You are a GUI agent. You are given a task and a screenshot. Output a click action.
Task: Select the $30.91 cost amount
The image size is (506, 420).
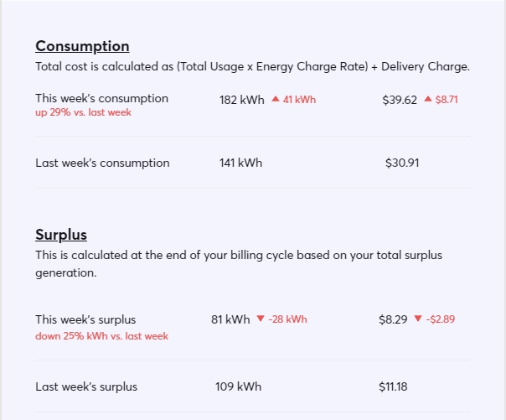coord(402,163)
